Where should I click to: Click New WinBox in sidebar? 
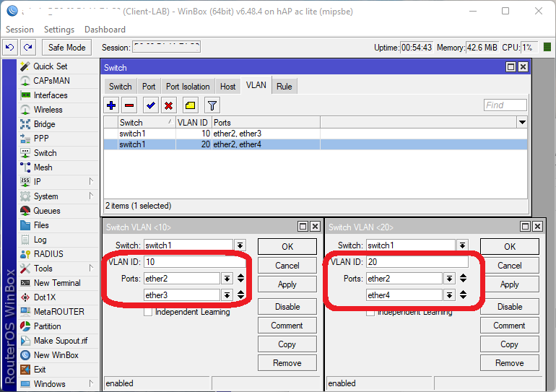point(56,355)
